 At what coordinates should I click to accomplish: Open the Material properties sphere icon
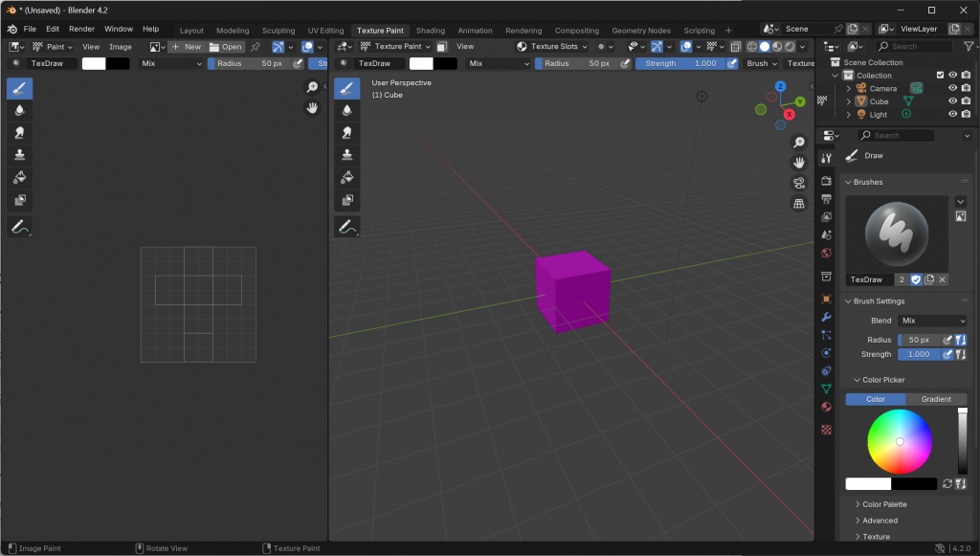pyautogui.click(x=826, y=407)
